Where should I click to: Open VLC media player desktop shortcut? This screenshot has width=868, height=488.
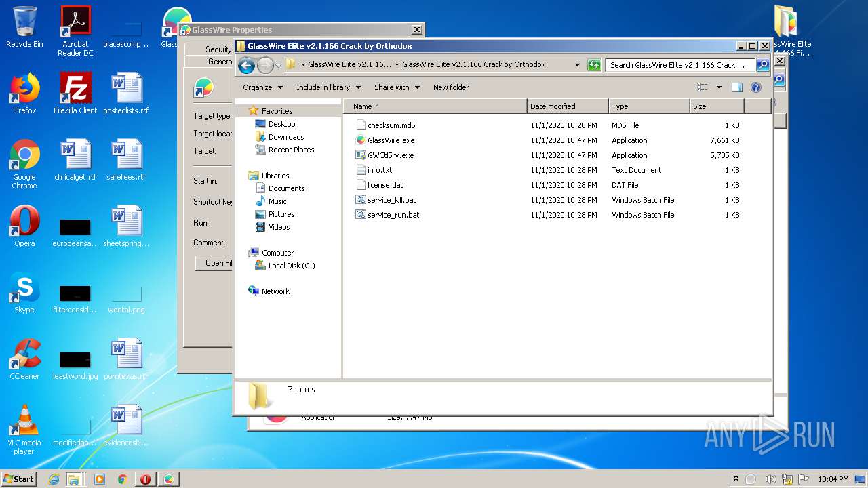pyautogui.click(x=24, y=430)
